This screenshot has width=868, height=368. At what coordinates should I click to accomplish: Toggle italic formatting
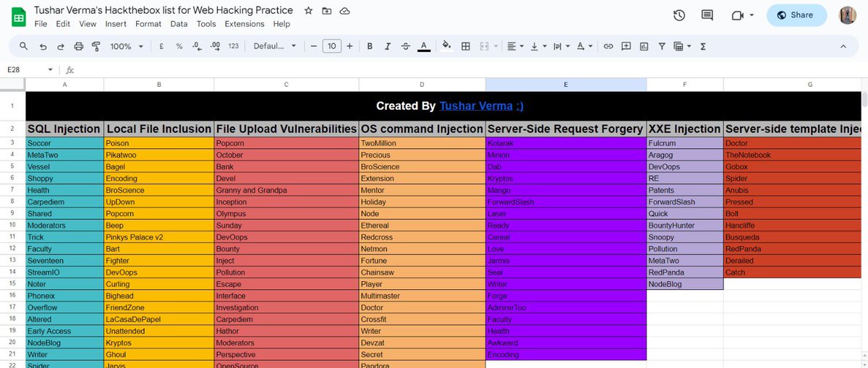coord(388,46)
